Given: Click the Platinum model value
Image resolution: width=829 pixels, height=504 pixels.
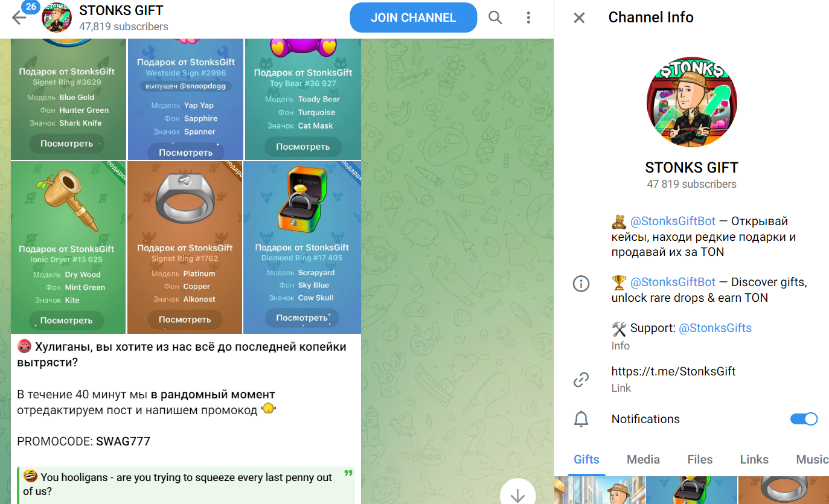Looking at the screenshot, I should tap(199, 273).
